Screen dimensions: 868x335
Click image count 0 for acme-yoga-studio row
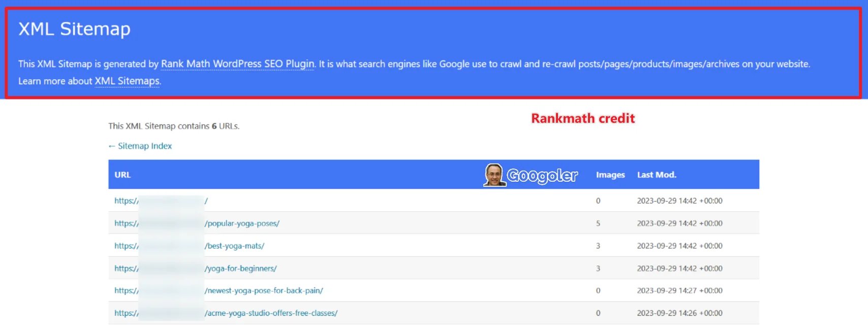click(598, 313)
